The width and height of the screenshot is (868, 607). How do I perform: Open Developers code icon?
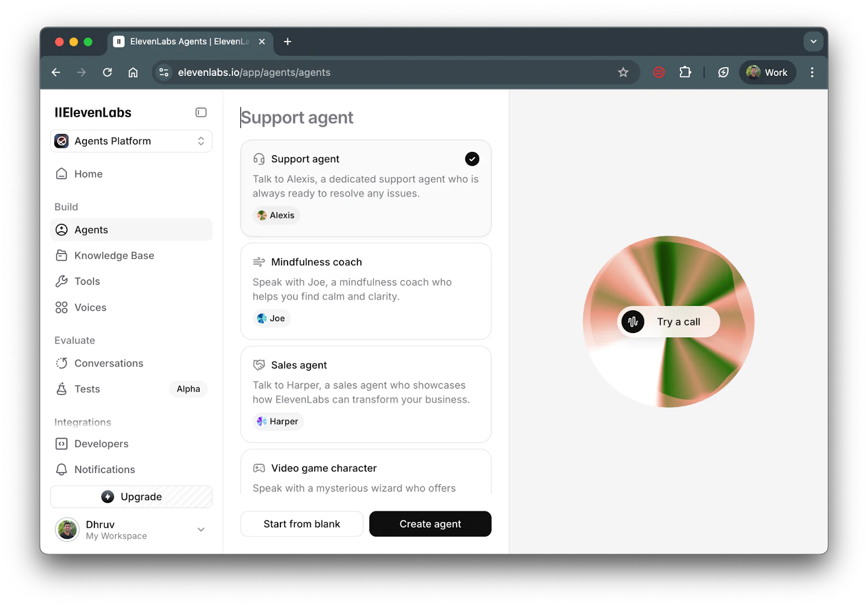pos(62,444)
